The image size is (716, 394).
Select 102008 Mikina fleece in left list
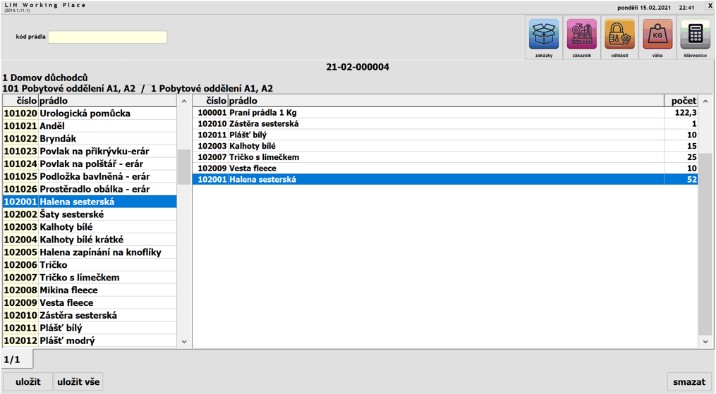[x=90, y=290]
